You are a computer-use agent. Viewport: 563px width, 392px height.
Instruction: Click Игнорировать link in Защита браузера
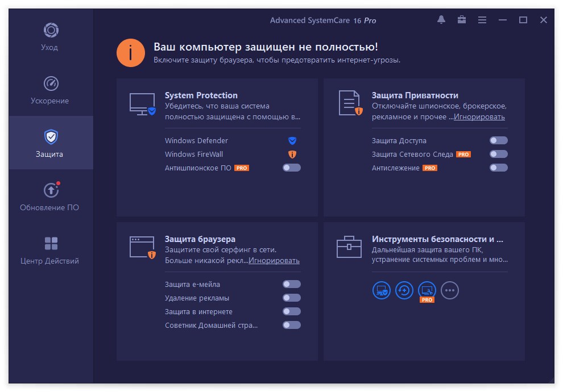point(274,261)
